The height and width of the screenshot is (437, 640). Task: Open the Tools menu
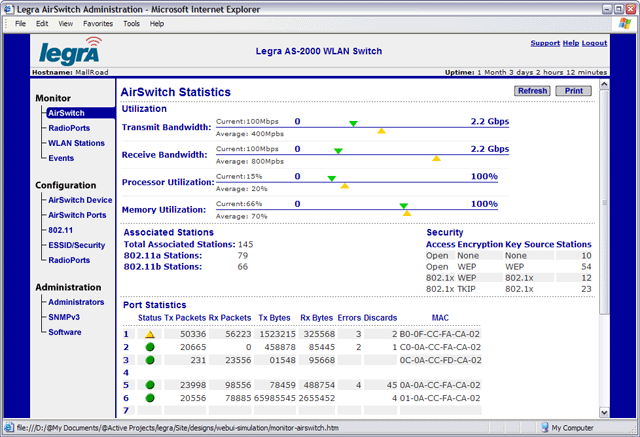(131, 24)
